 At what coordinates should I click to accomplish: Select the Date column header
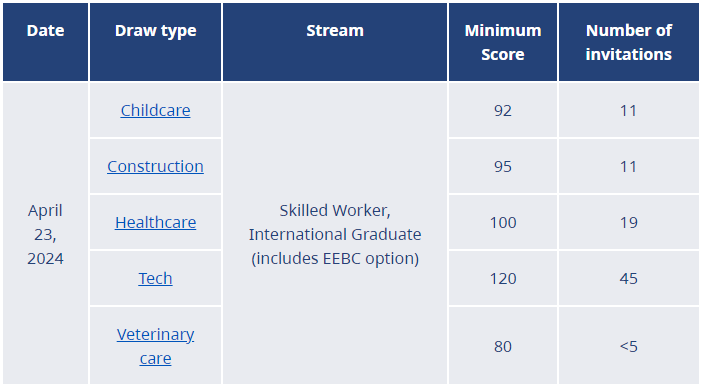pos(45,42)
